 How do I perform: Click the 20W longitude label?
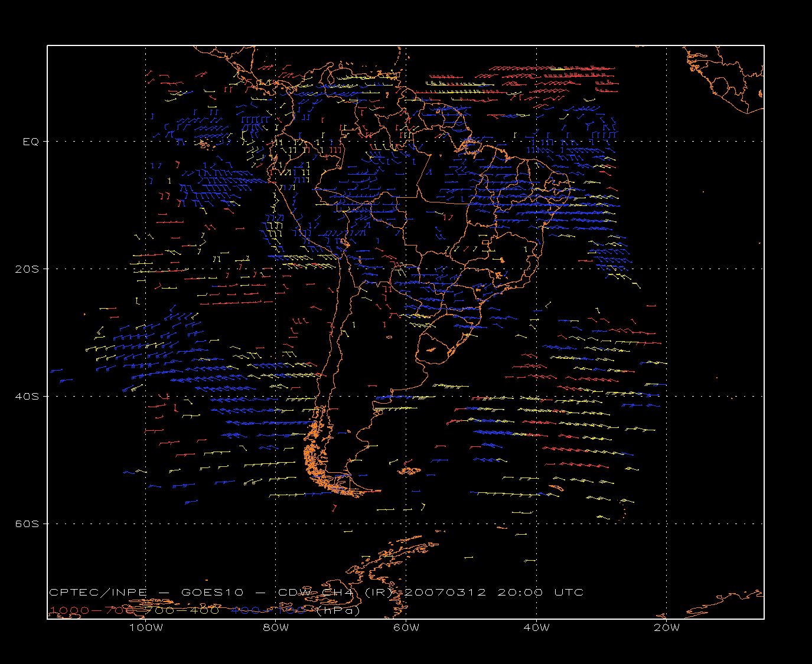pos(667,627)
